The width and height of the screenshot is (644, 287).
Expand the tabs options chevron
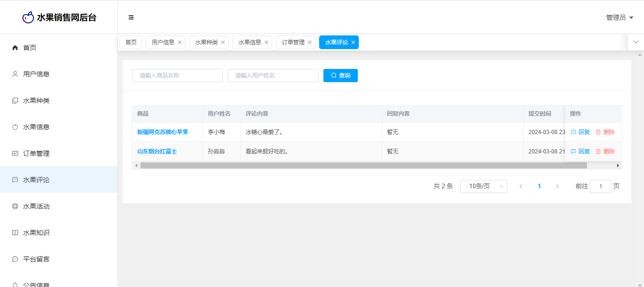click(x=636, y=42)
